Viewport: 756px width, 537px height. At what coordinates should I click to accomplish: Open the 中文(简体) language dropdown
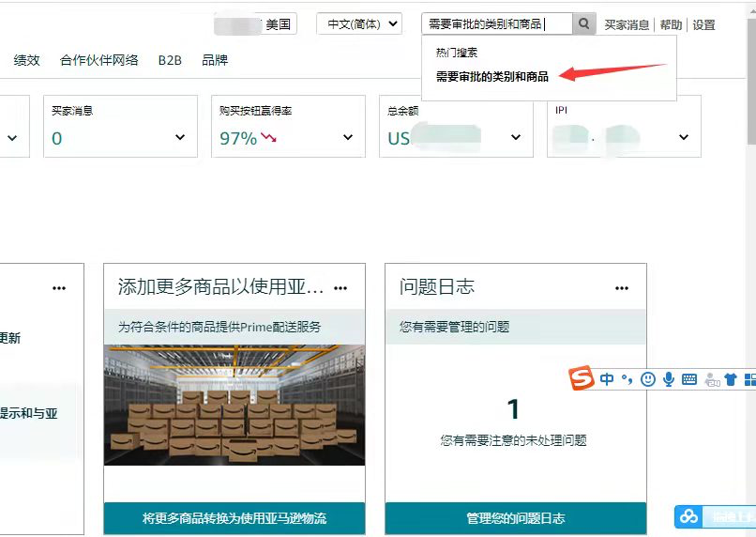359,23
